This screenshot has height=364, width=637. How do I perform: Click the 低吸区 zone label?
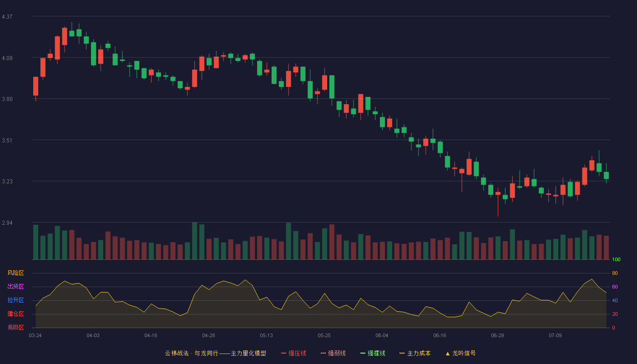[x=15, y=327]
